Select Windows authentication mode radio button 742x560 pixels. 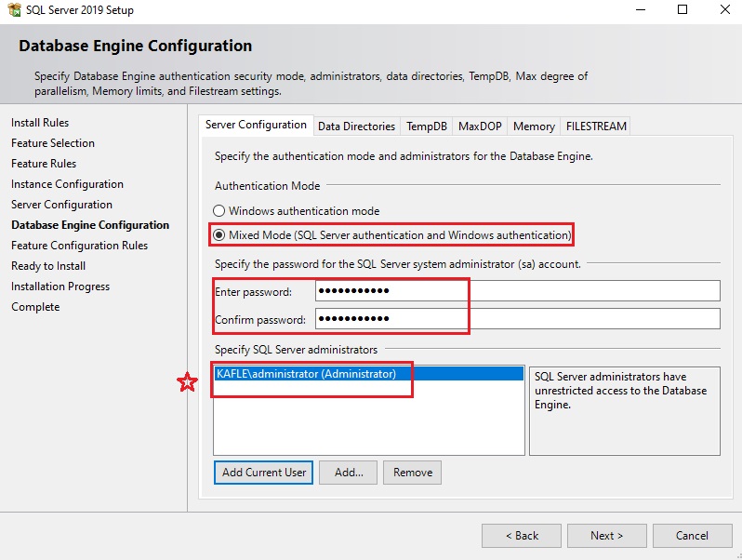click(x=219, y=210)
